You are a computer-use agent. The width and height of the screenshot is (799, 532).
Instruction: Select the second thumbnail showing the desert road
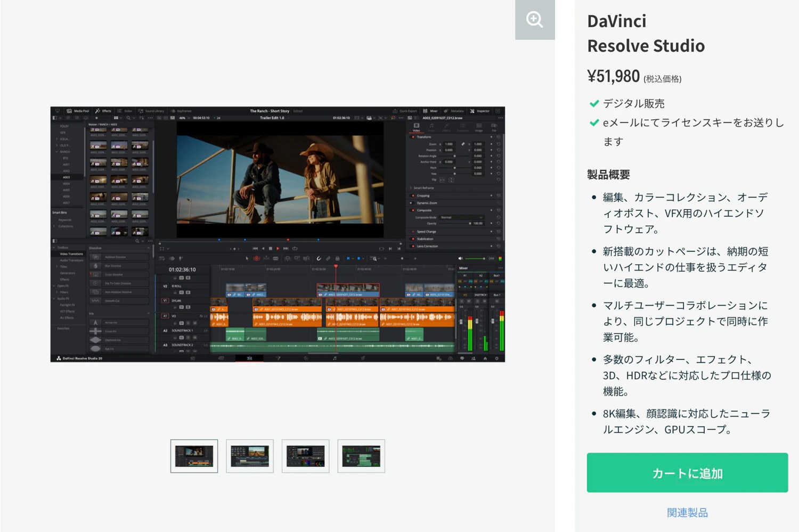(x=250, y=456)
